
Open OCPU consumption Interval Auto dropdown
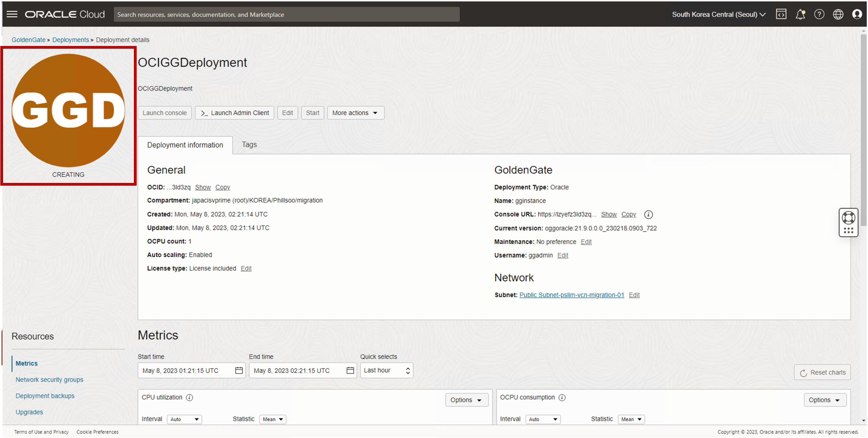(x=543, y=419)
